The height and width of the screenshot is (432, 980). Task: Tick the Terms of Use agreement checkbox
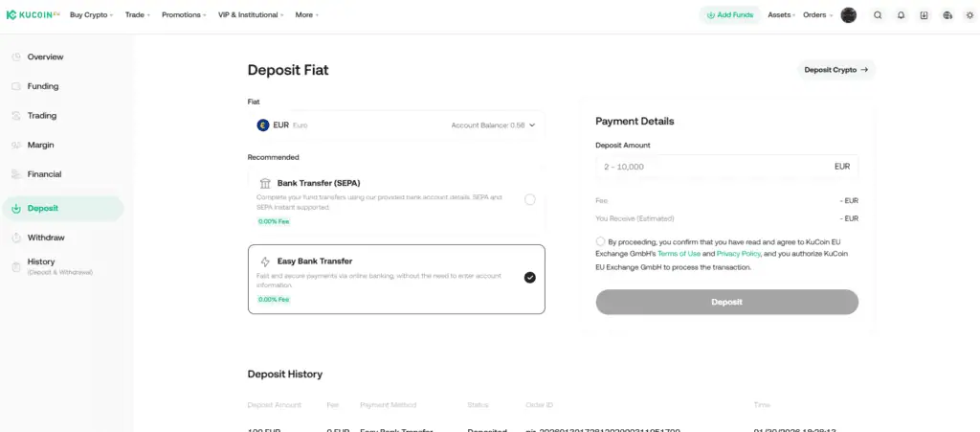tap(600, 241)
